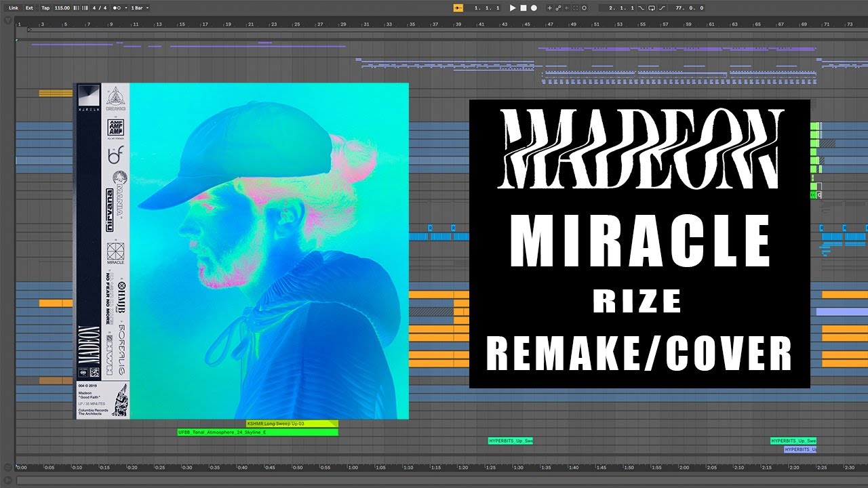Click the 4 / 4 time signature field
The width and height of the screenshot is (868, 488).
100,8
